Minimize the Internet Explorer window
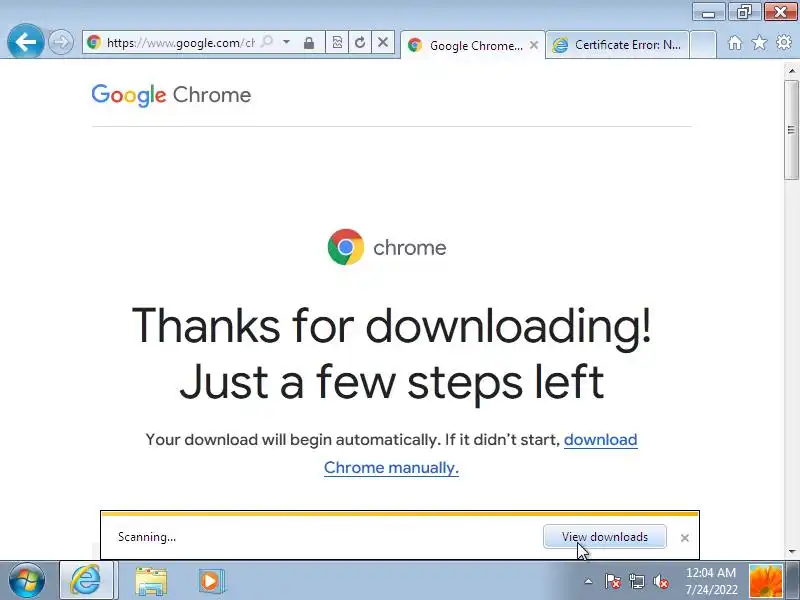Image resolution: width=800 pixels, height=600 pixels. coord(708,12)
